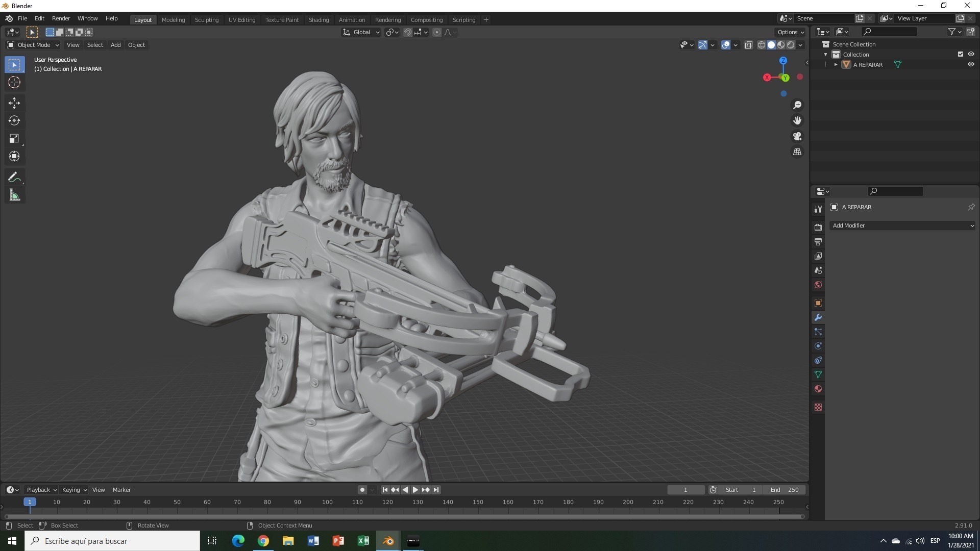Open Google Chrome from the taskbar
The height and width of the screenshot is (551, 980).
tap(263, 540)
